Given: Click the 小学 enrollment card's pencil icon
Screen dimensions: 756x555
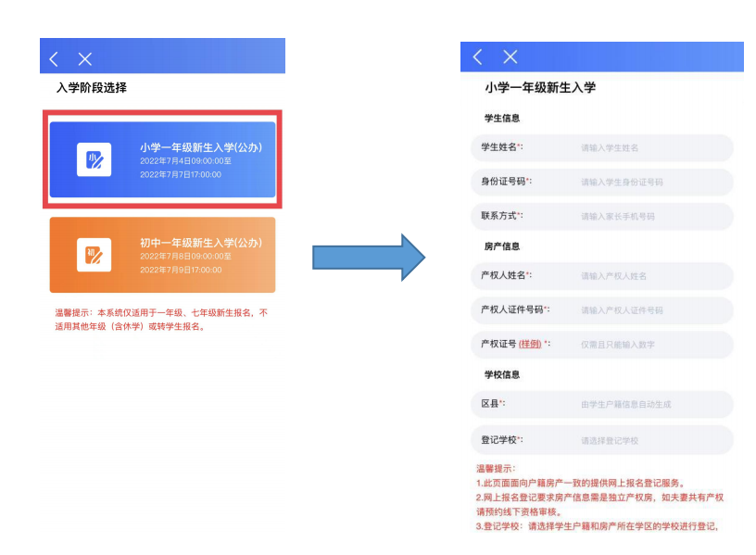Looking at the screenshot, I should (94, 159).
